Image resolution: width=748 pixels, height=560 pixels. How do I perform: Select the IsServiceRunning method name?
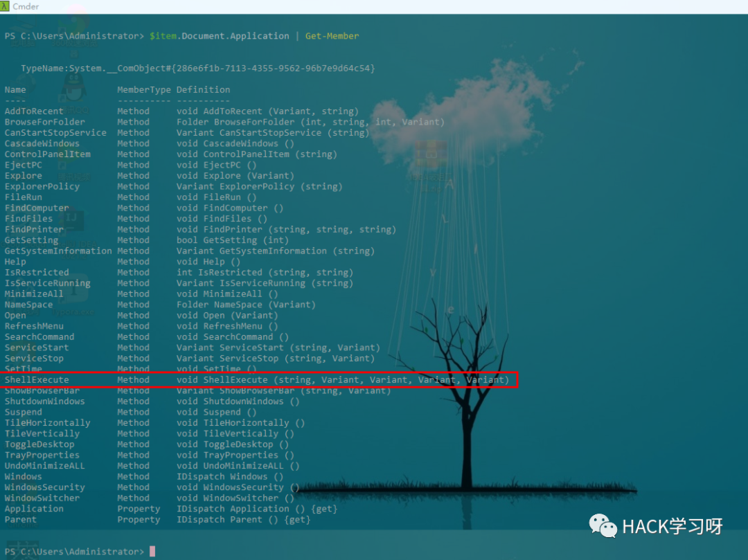click(48, 283)
